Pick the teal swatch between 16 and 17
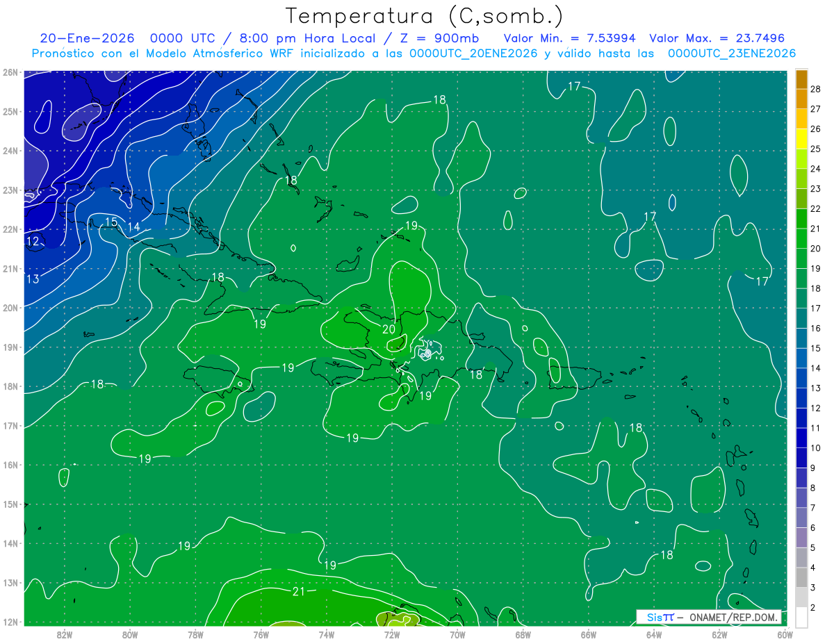Viewport: 834px width, 644px height. coord(801,318)
